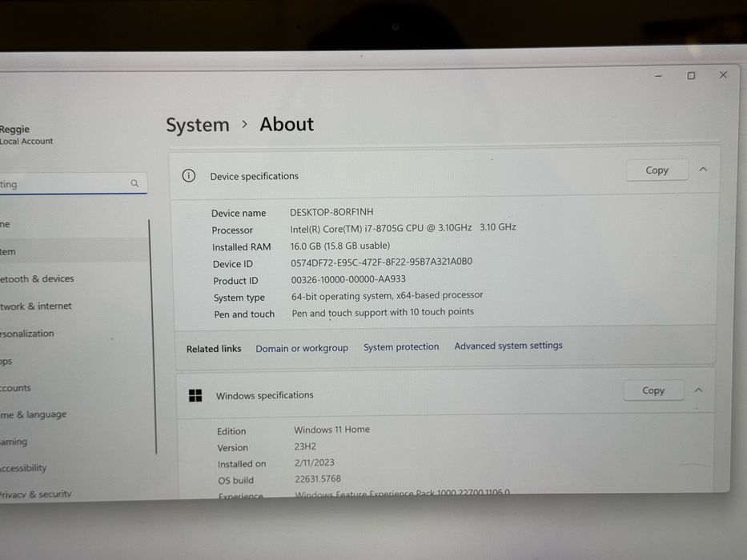Viewport: 747px width, 560px height.
Task: Click the About page heading
Action: 287,124
